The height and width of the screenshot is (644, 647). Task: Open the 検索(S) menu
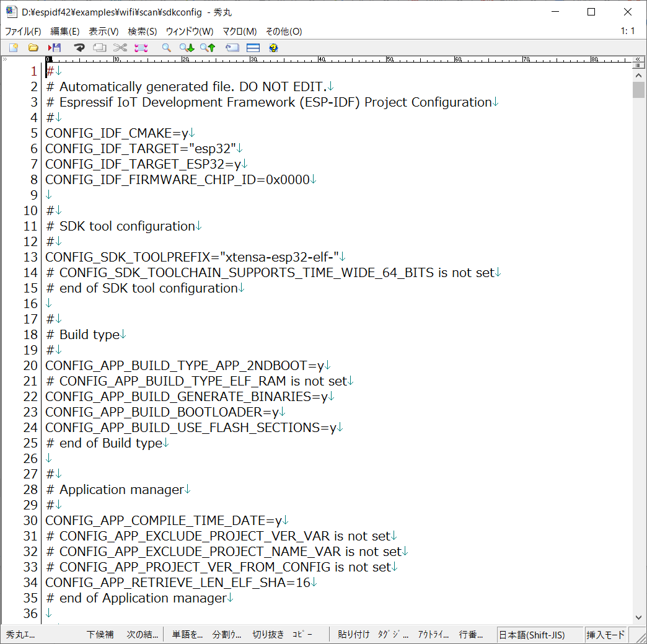point(143,32)
